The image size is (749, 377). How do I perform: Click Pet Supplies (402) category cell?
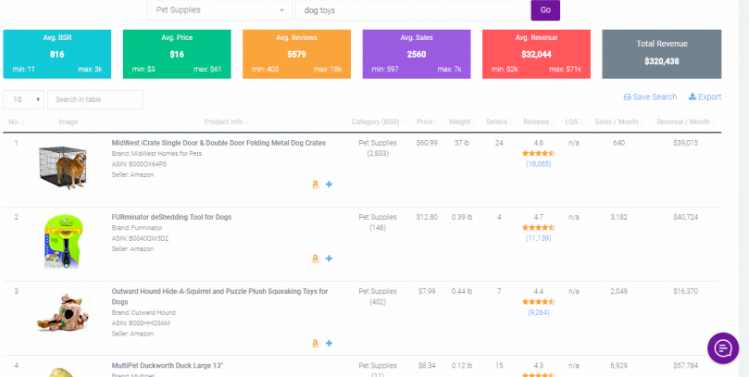click(x=377, y=296)
